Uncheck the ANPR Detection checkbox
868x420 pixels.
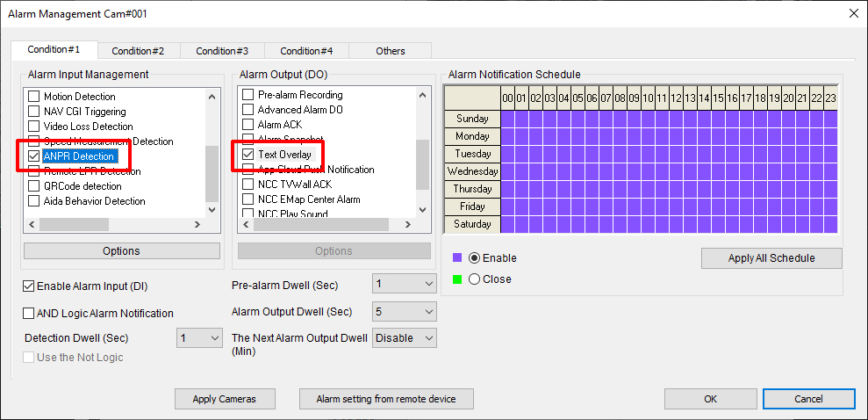point(35,156)
